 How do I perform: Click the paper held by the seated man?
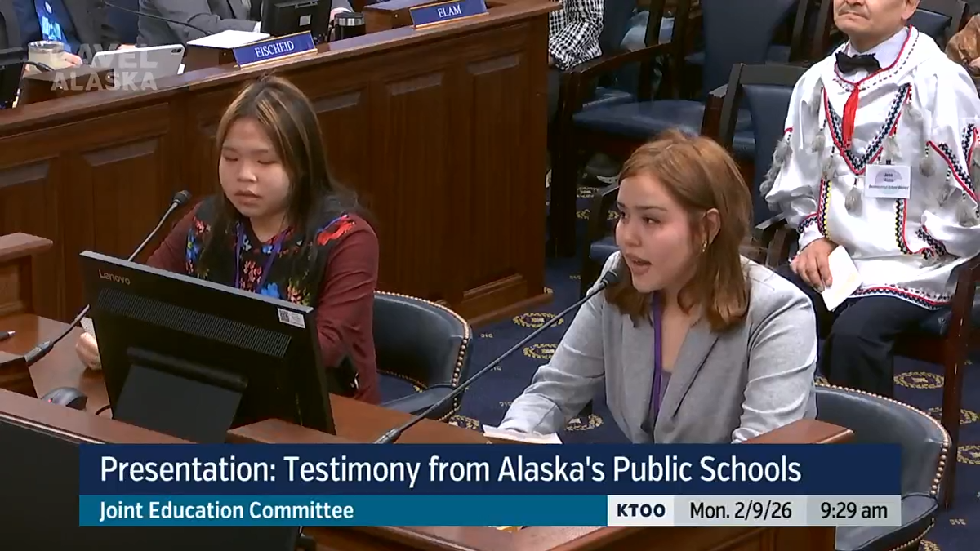(x=840, y=278)
